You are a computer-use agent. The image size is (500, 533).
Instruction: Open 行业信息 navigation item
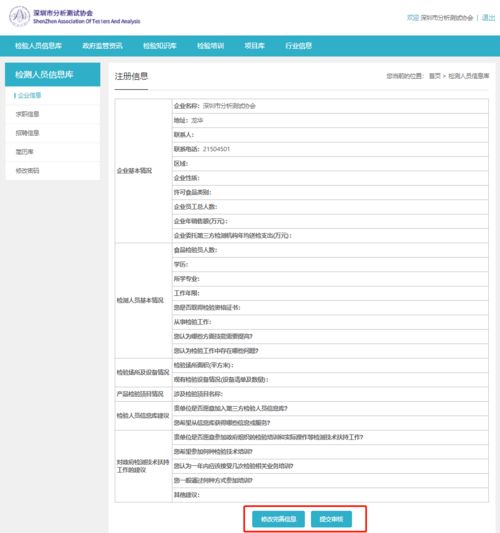pyautogui.click(x=298, y=46)
